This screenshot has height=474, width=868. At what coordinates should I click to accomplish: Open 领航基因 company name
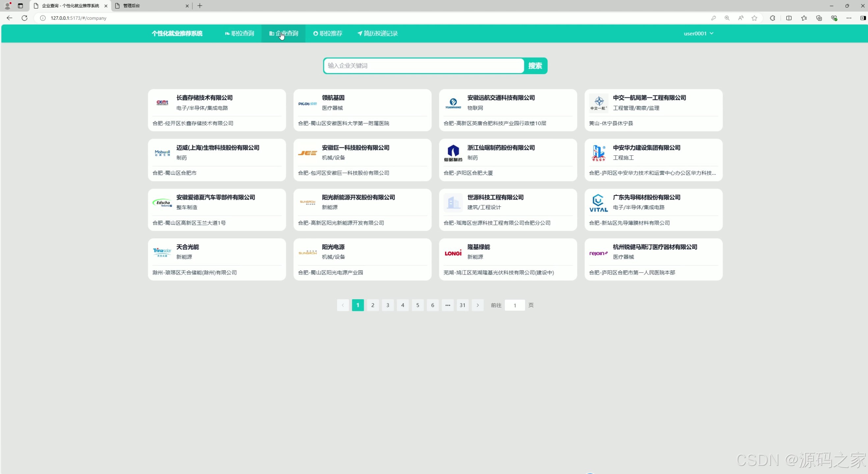pyautogui.click(x=333, y=98)
